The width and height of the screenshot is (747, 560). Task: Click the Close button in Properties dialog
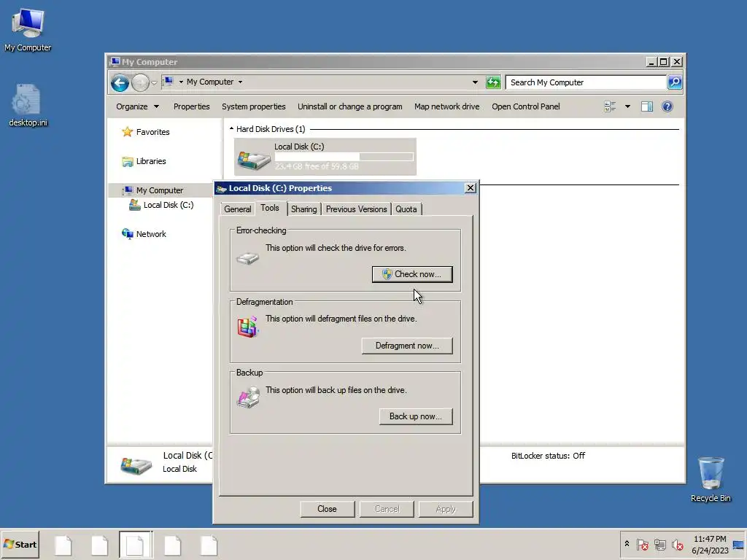pyautogui.click(x=328, y=509)
